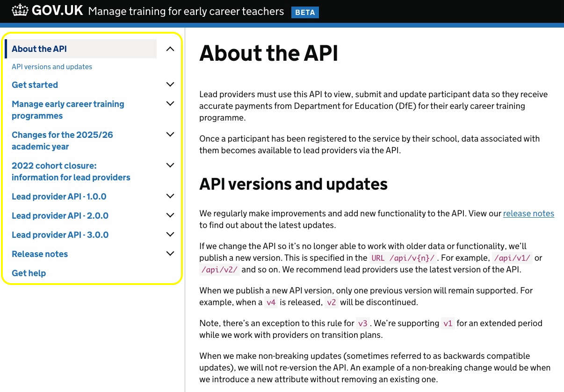Expand the Release notes sidebar chevron
This screenshot has height=392, width=564.
[170, 254]
